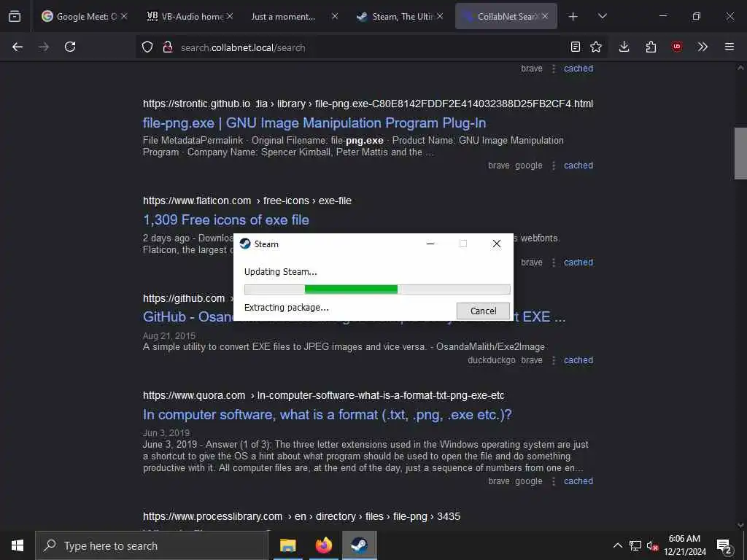This screenshot has width=747, height=560.
Task: Select the CollabNet Search tab
Action: [506, 16]
